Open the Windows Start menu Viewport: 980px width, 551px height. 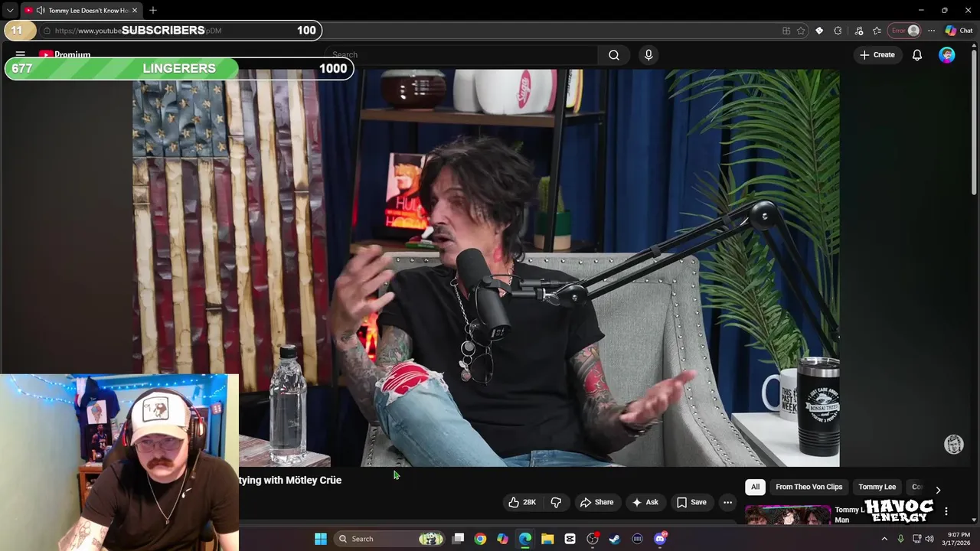coord(321,539)
